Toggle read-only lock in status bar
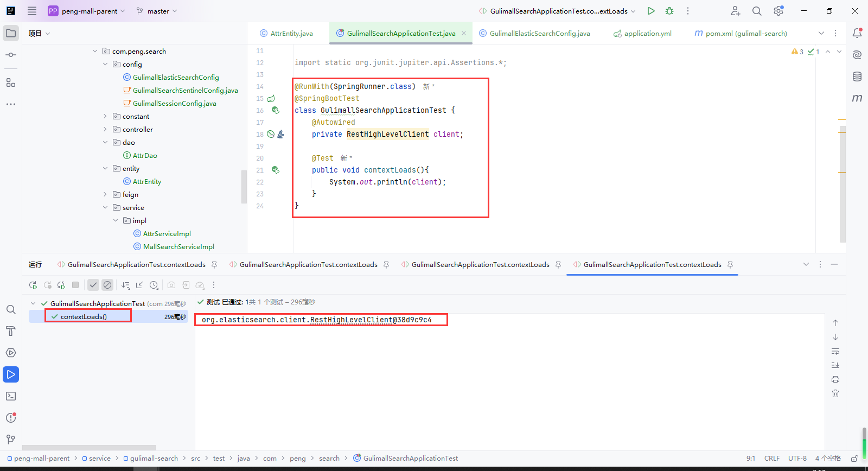This screenshot has width=868, height=471. coord(854,459)
